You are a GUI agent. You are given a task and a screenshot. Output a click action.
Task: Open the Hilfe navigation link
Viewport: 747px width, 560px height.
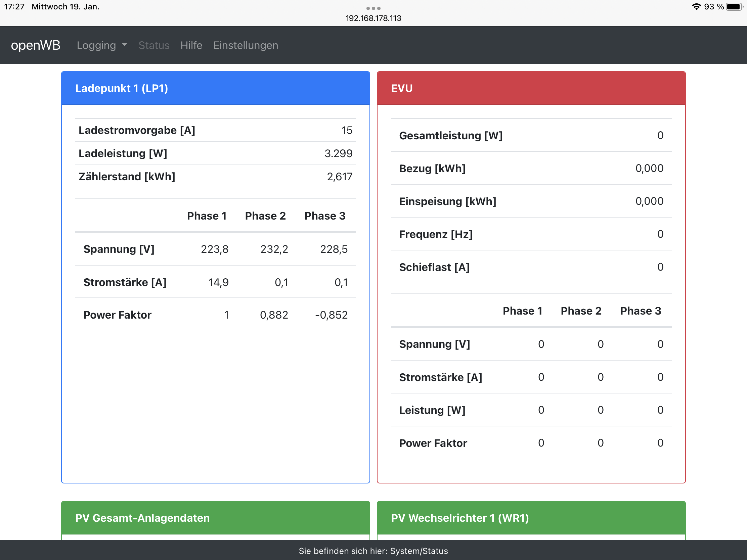191,45
